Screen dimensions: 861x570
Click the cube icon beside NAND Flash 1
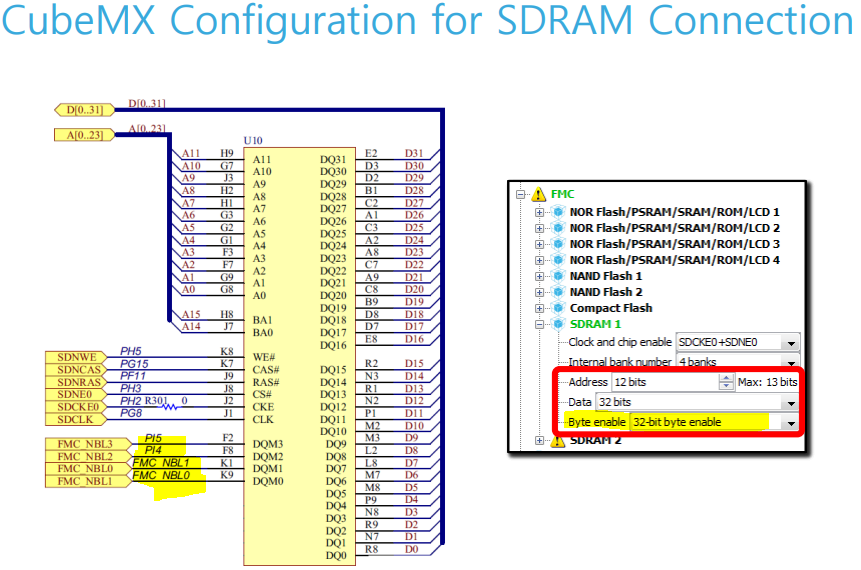558,276
